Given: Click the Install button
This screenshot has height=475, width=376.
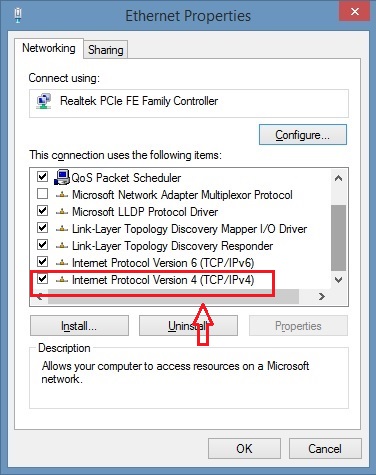Looking at the screenshot, I should [x=79, y=326].
